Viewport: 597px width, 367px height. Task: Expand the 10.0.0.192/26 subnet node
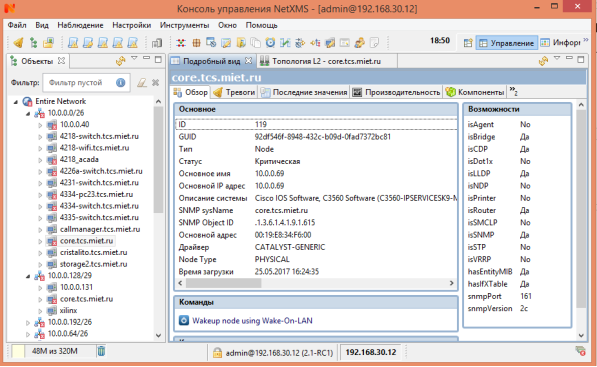(x=28, y=322)
